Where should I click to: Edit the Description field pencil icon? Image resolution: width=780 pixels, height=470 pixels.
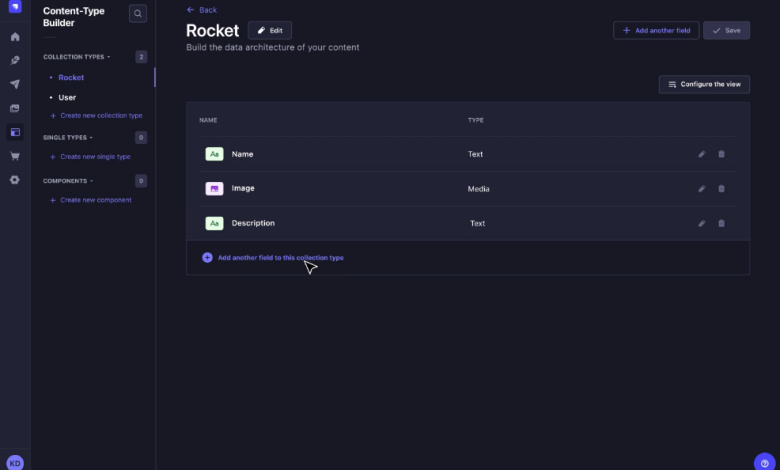tap(702, 223)
